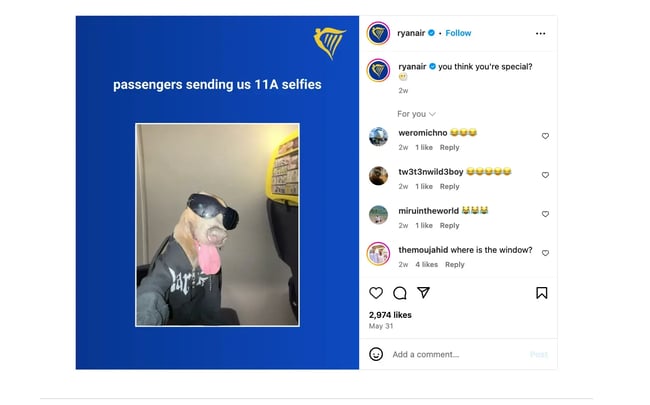This screenshot has height=405, width=650.
Task: Open comments using the speech bubble icon
Action: point(400,293)
